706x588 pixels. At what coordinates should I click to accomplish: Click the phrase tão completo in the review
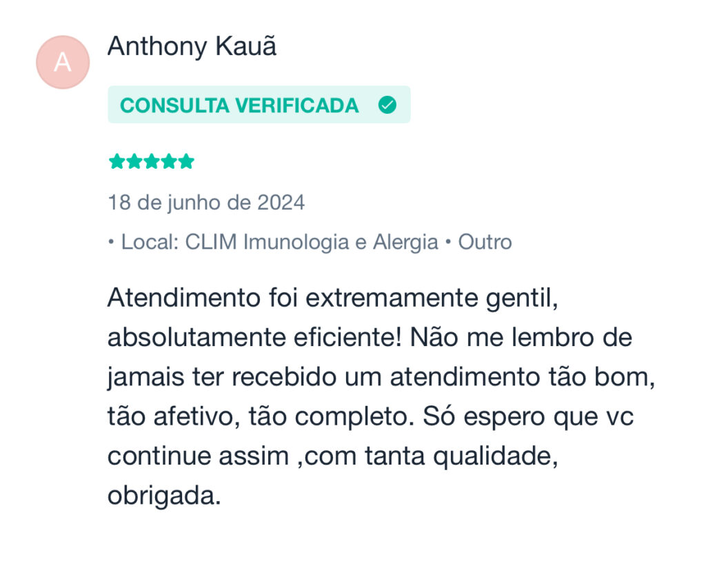point(331,417)
